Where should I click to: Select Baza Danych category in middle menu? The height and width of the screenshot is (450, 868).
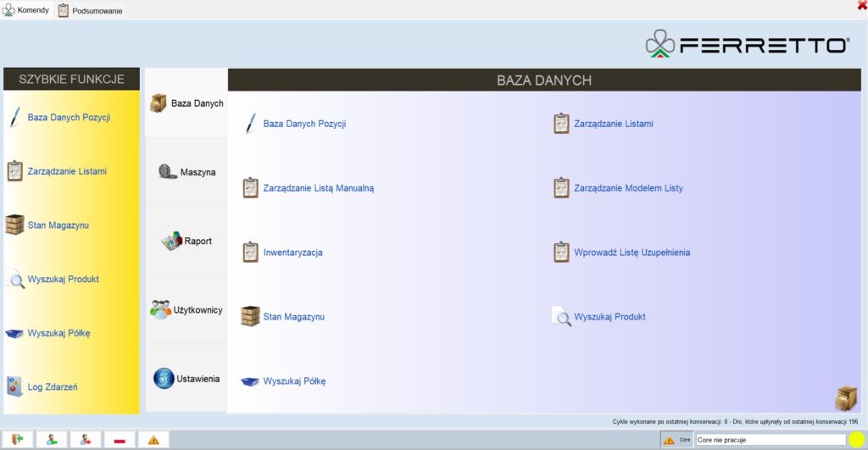coord(186,103)
